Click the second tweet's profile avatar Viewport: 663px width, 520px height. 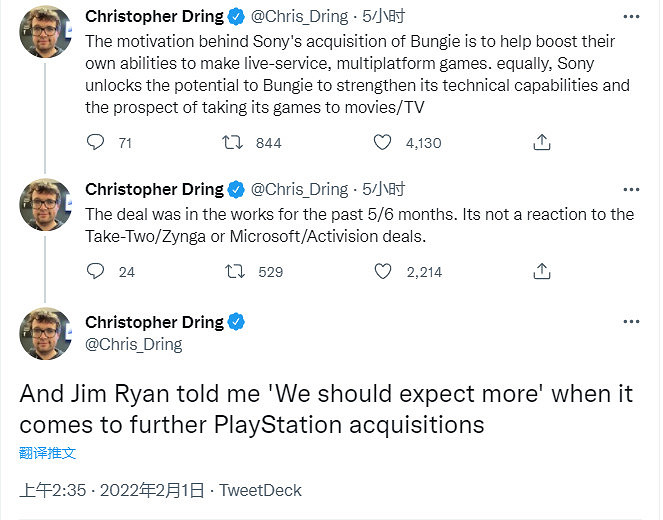[x=45, y=204]
